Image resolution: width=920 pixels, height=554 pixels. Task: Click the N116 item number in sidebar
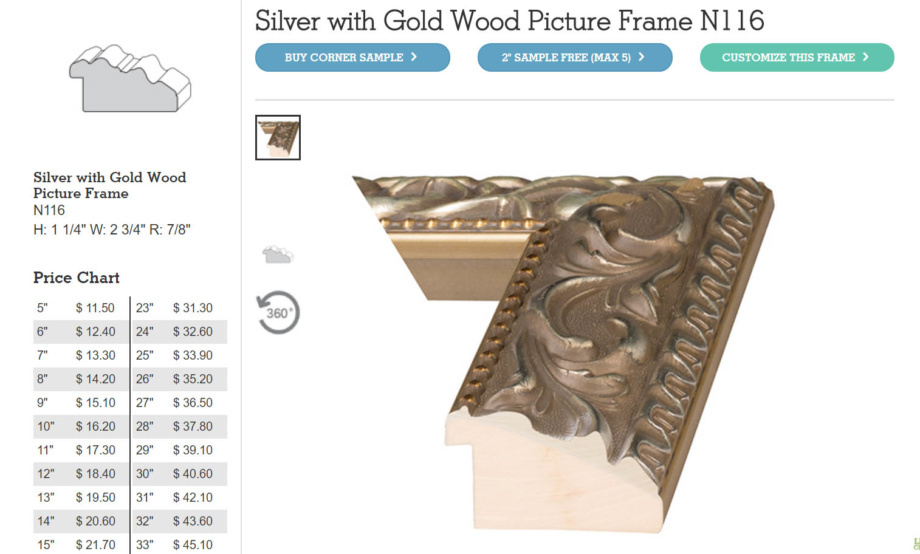click(49, 211)
